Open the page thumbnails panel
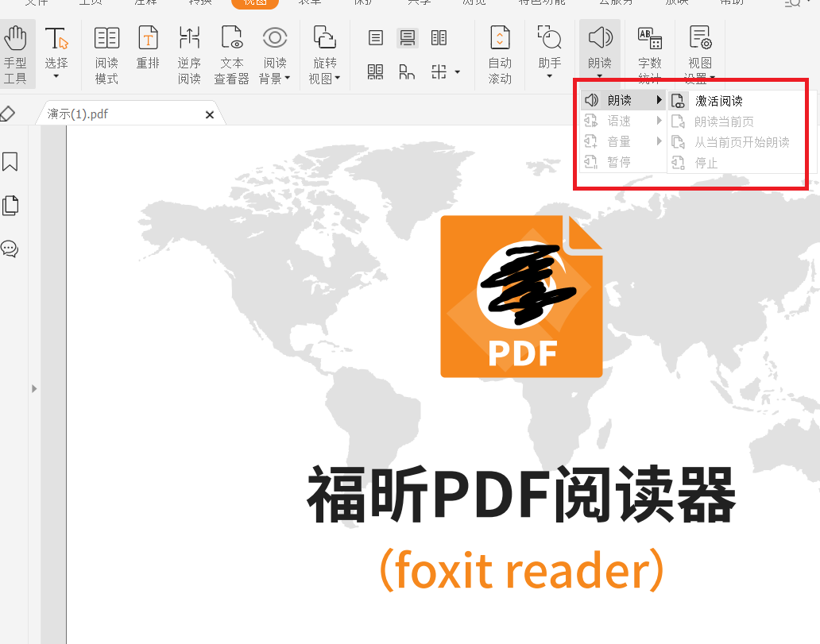Screen dimensions: 820x644 pyautogui.click(x=10, y=205)
